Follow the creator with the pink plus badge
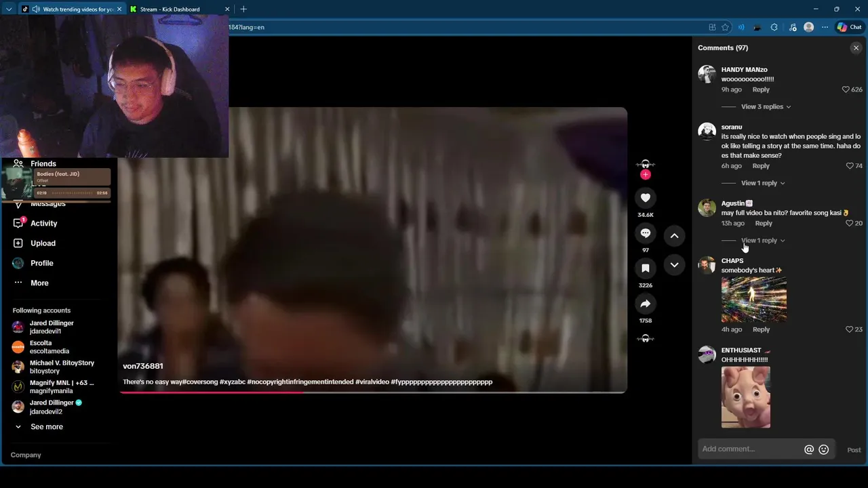The image size is (868, 488). 646,175
